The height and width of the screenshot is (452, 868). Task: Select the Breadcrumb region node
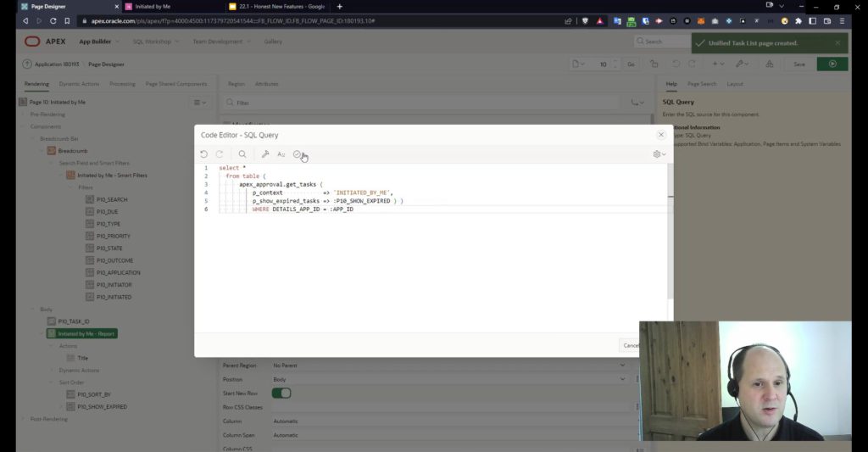(x=73, y=151)
